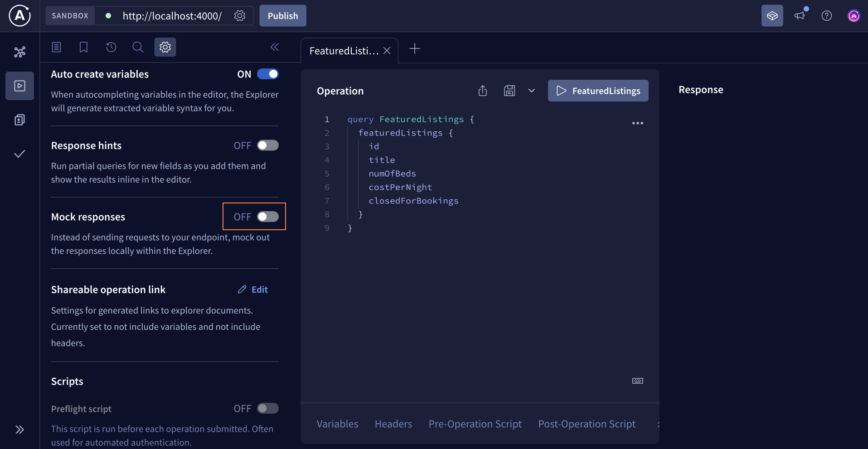Click the sandbox endpoint URL field
The height and width of the screenshot is (449, 868).
[x=172, y=16]
